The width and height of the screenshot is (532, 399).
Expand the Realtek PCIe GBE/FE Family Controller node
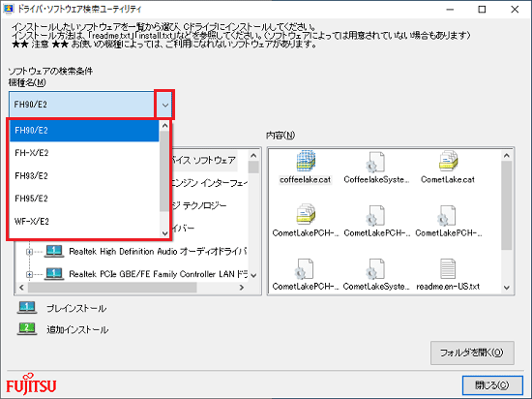point(30,274)
